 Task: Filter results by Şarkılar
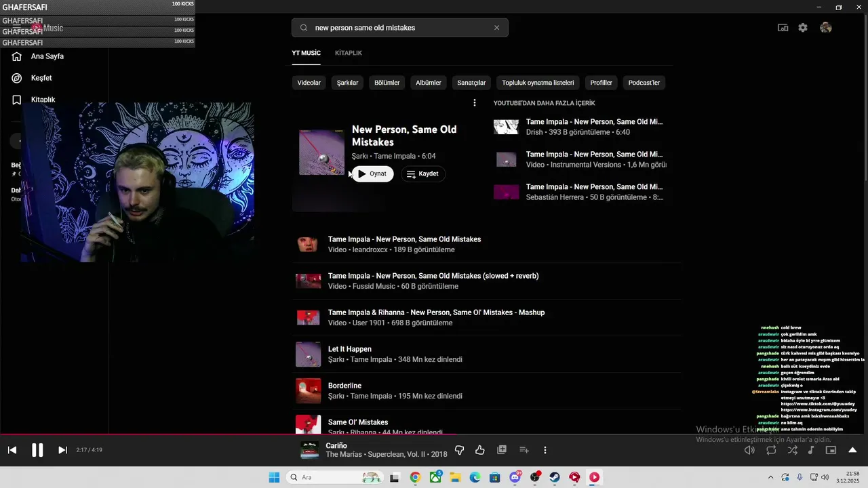point(348,83)
